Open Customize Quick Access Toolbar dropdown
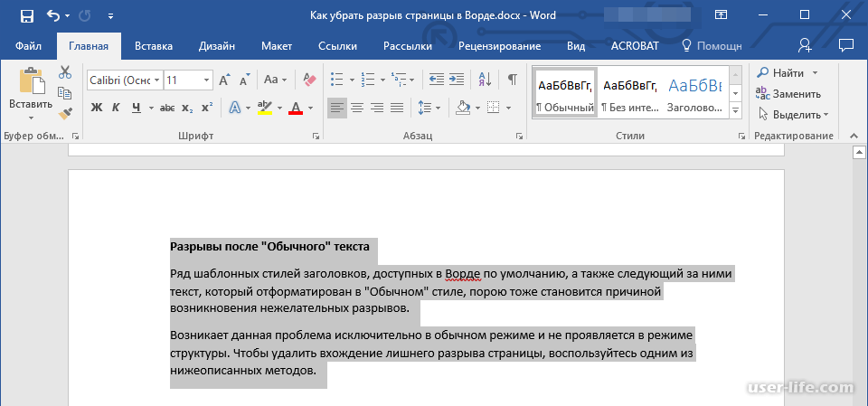This screenshot has height=406, width=868. click(x=111, y=16)
